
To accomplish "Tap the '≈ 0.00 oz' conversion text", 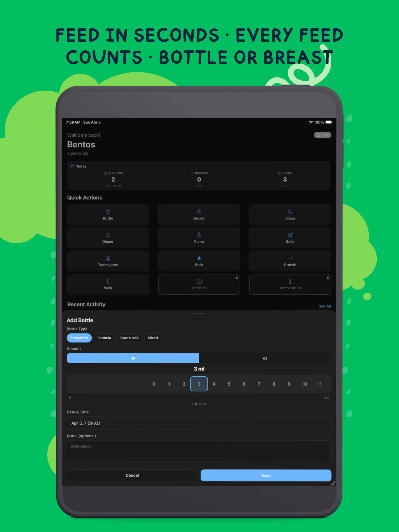I will click(x=199, y=404).
